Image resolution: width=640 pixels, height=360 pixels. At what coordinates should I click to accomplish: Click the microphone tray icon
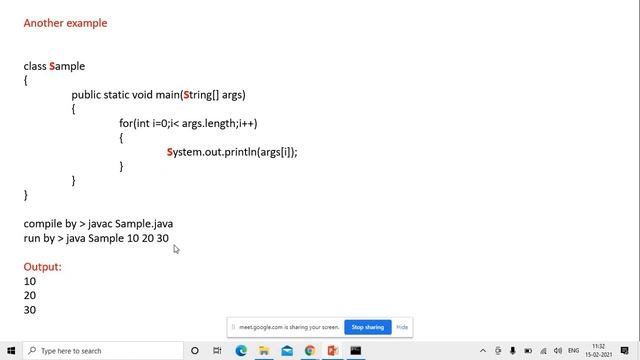[x=513, y=351]
